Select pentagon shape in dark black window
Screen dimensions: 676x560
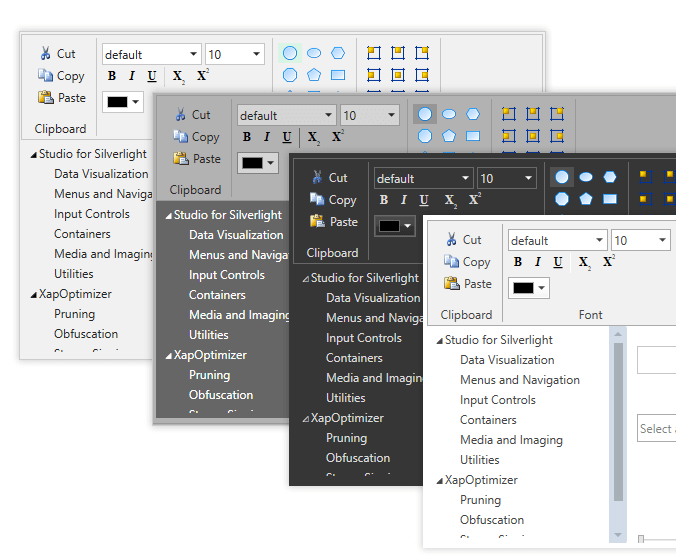click(586, 199)
